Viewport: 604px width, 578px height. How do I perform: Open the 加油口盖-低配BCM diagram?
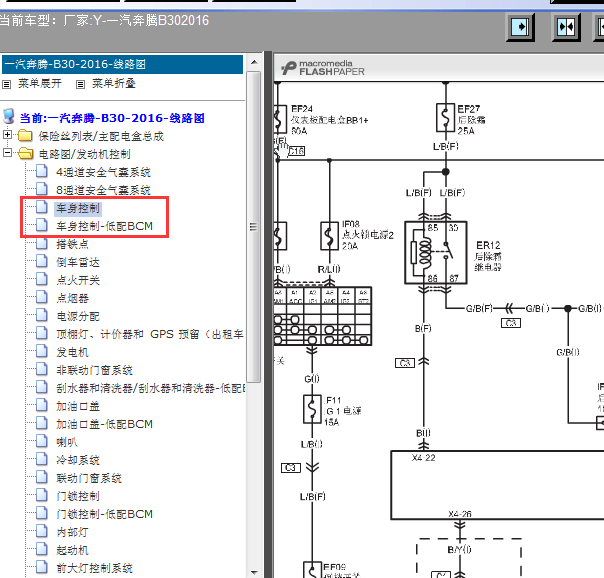pyautogui.click(x=104, y=424)
